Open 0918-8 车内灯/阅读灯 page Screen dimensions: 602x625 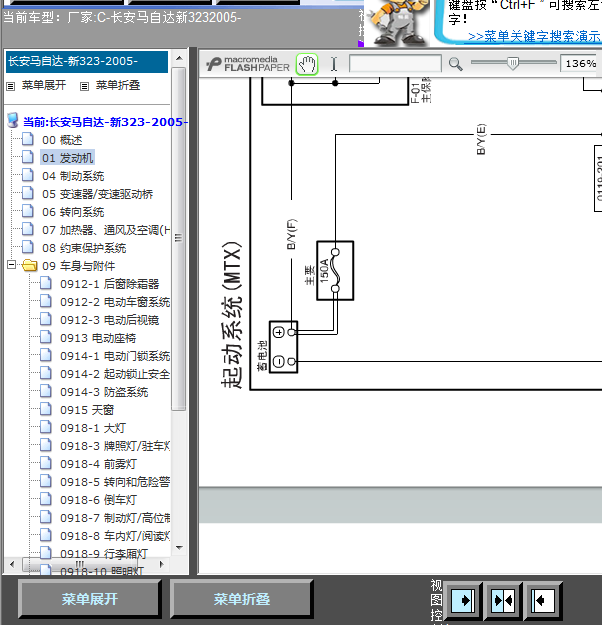coord(115,536)
